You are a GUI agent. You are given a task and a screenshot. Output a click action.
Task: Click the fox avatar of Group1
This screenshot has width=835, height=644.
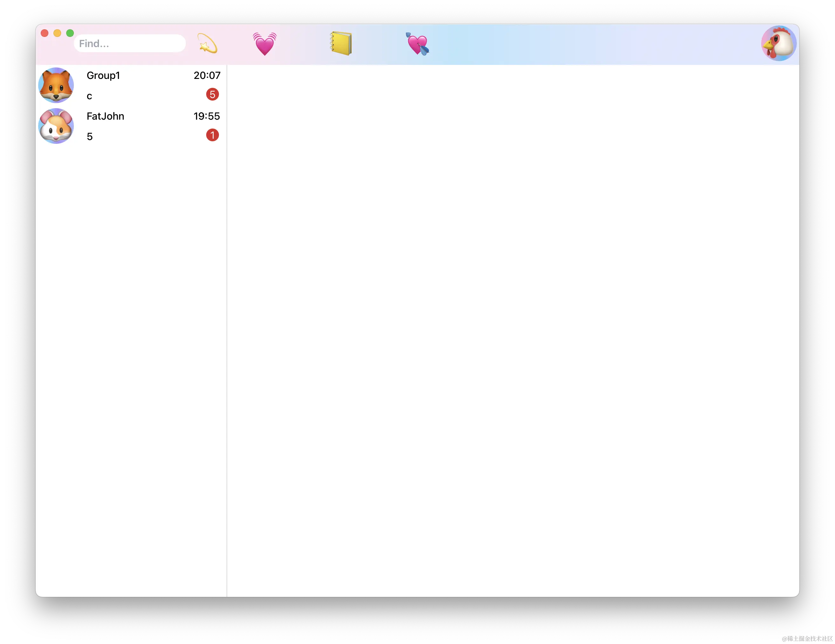click(x=56, y=85)
